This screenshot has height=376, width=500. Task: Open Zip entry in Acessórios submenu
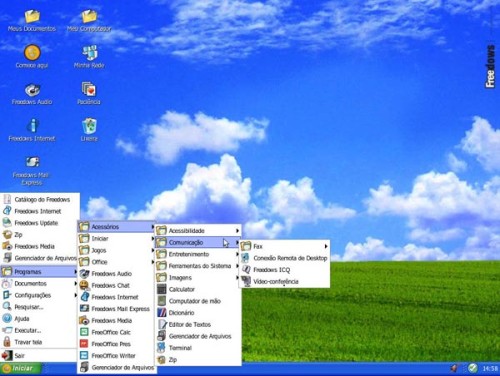198,359
